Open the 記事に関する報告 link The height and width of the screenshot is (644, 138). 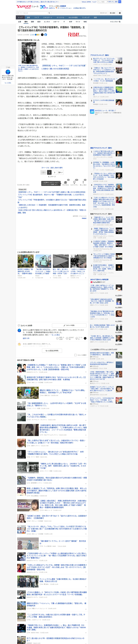(24, 185)
